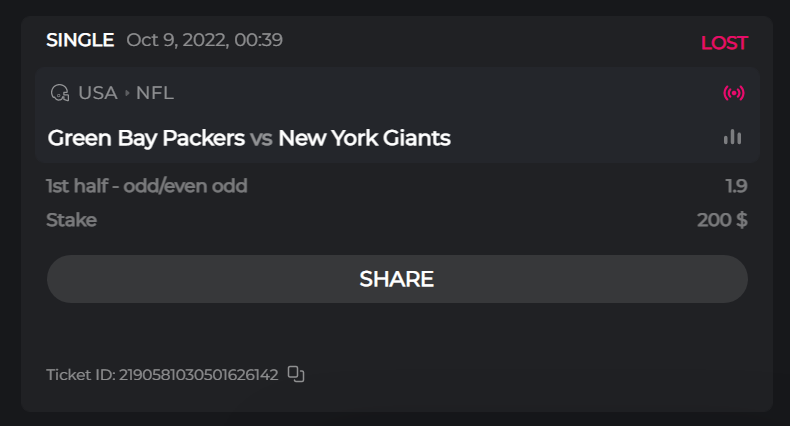Screen dimensions: 790x426
Task: Click the American football helmet sport icon
Action: pos(59,93)
